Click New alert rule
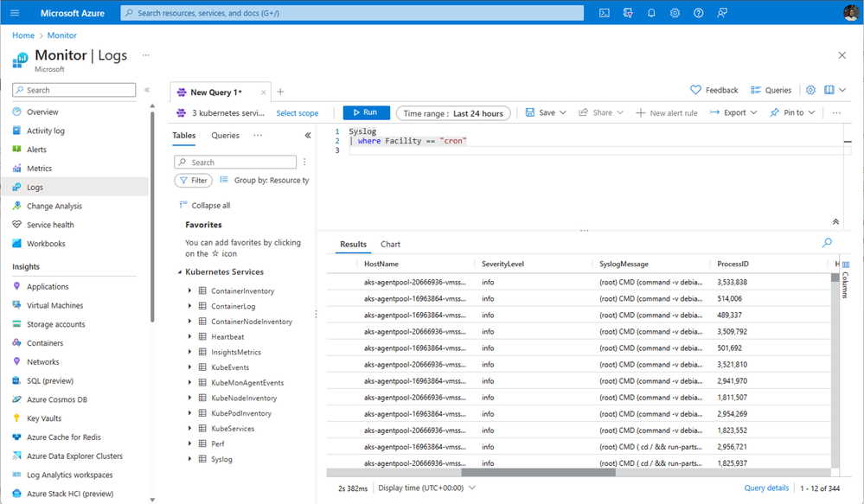Image resolution: width=864 pixels, height=504 pixels. 667,113
